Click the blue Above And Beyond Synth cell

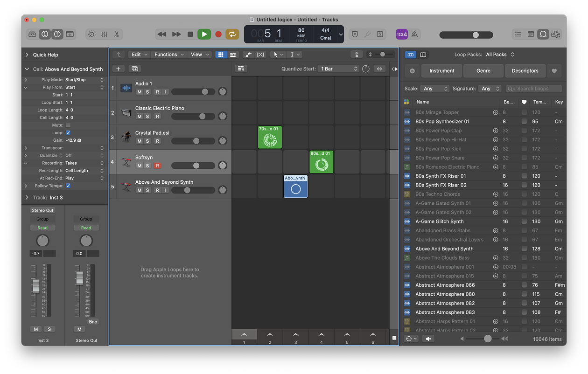pos(296,186)
